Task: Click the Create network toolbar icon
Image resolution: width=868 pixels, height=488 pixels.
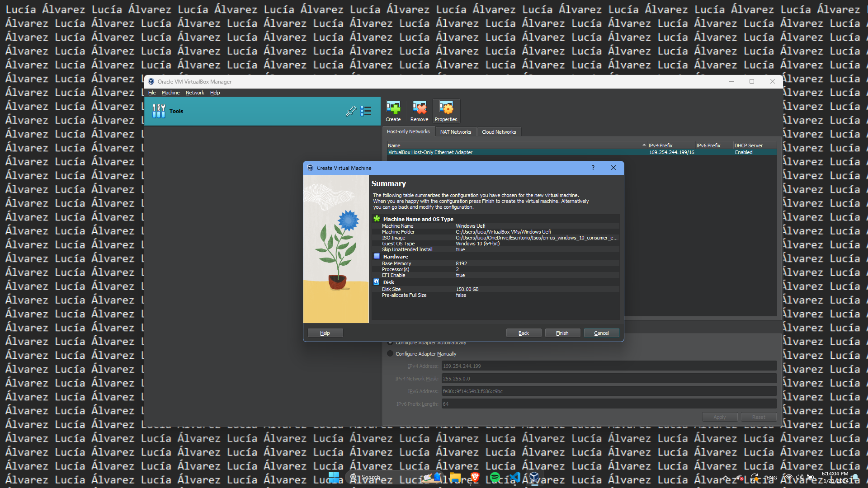Action: point(393,111)
